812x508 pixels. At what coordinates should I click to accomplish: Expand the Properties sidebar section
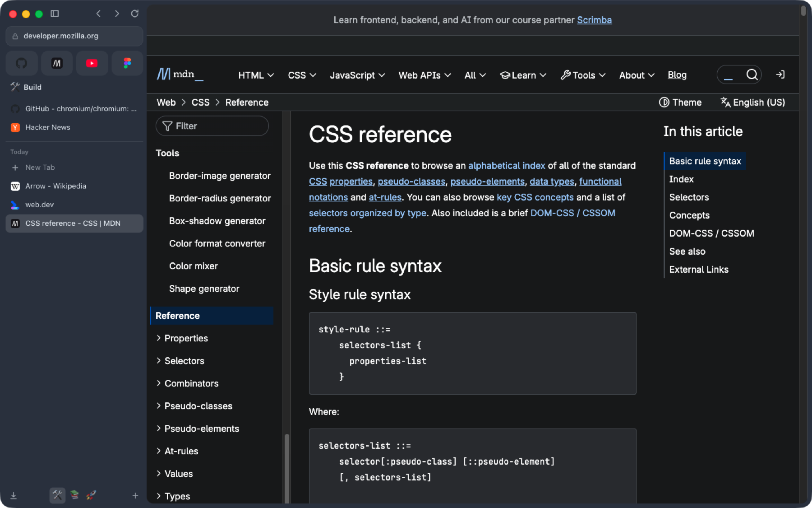tap(182, 338)
